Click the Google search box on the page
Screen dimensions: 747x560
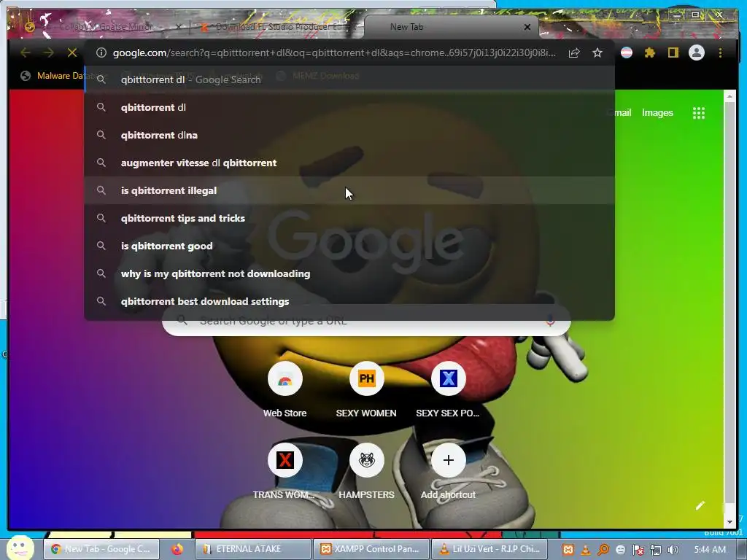(x=366, y=321)
